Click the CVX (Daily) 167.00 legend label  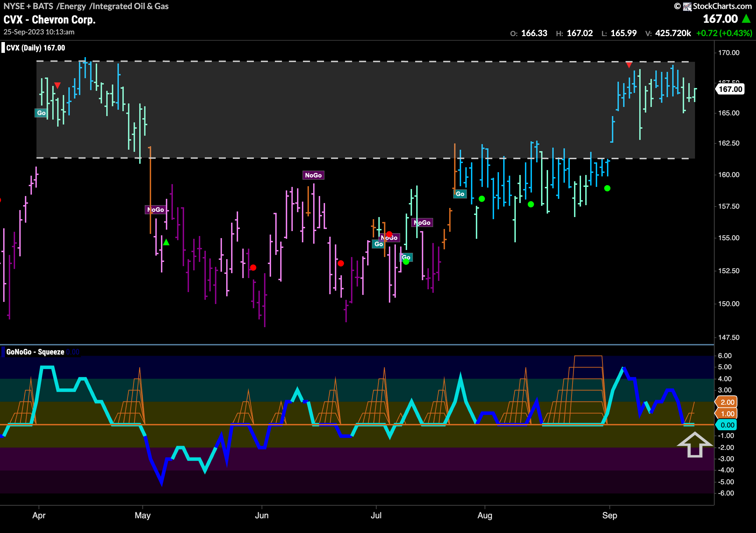pyautogui.click(x=35, y=48)
